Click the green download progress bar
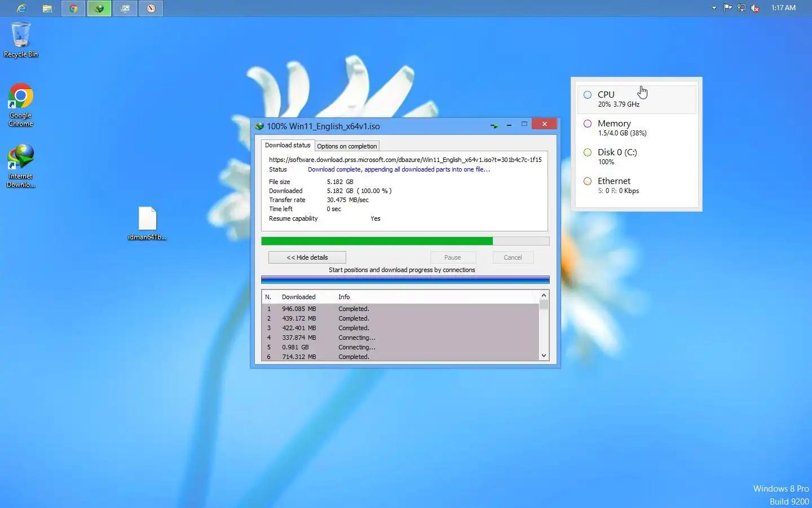The height and width of the screenshot is (508, 812). (405, 241)
